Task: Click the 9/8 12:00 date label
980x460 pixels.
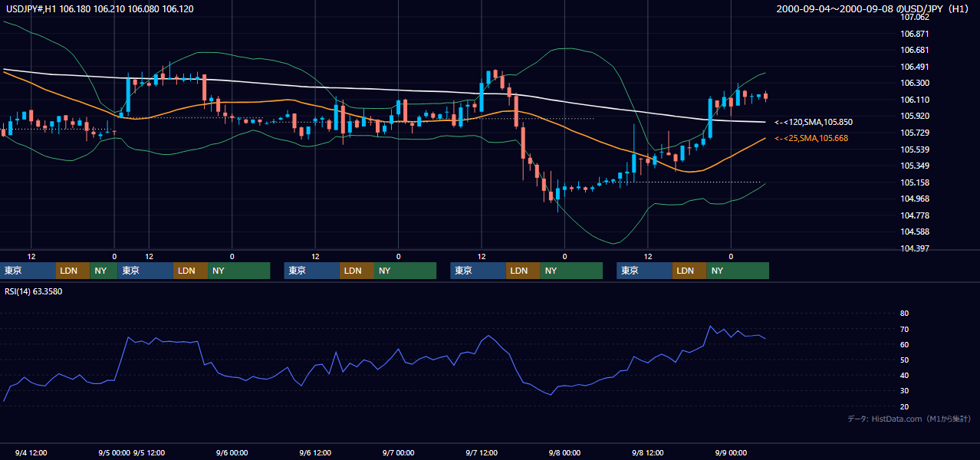Action: [648, 452]
